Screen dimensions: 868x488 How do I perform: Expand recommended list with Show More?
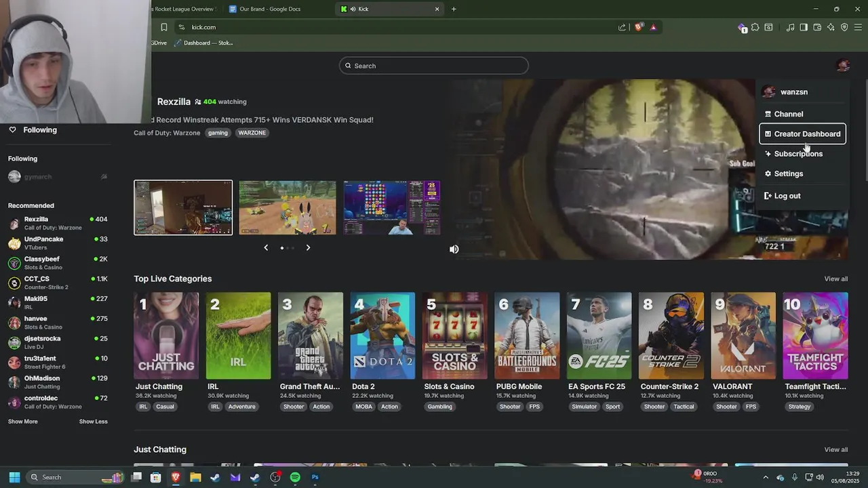23,422
